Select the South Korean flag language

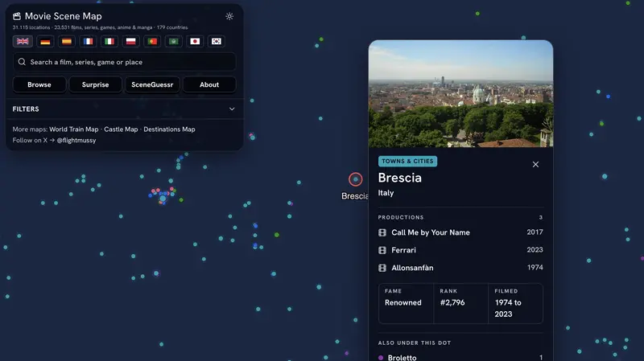coord(217,42)
